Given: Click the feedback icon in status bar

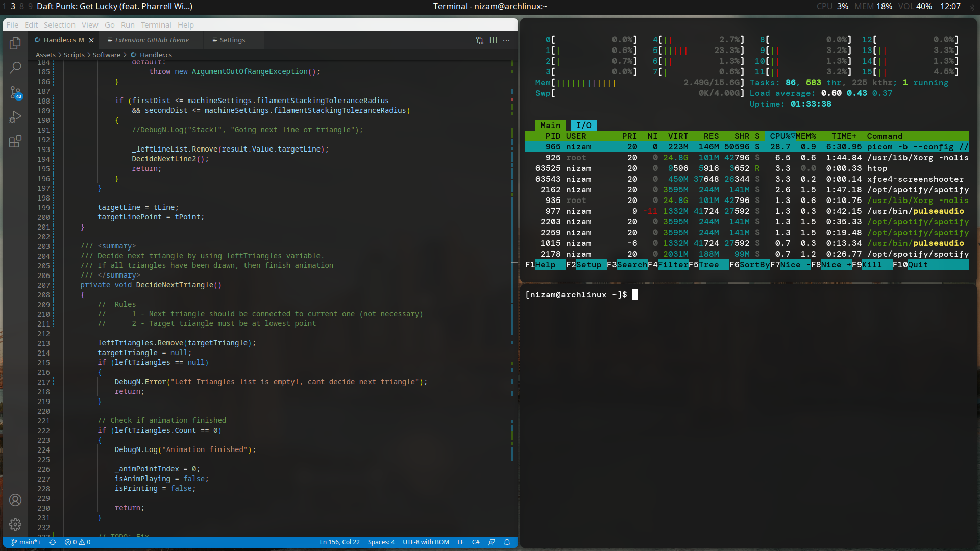Looking at the screenshot, I should point(492,542).
